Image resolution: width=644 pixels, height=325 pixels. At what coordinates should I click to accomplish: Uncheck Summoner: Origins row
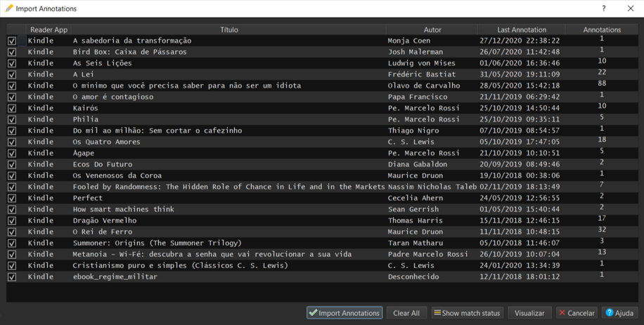tap(12, 243)
